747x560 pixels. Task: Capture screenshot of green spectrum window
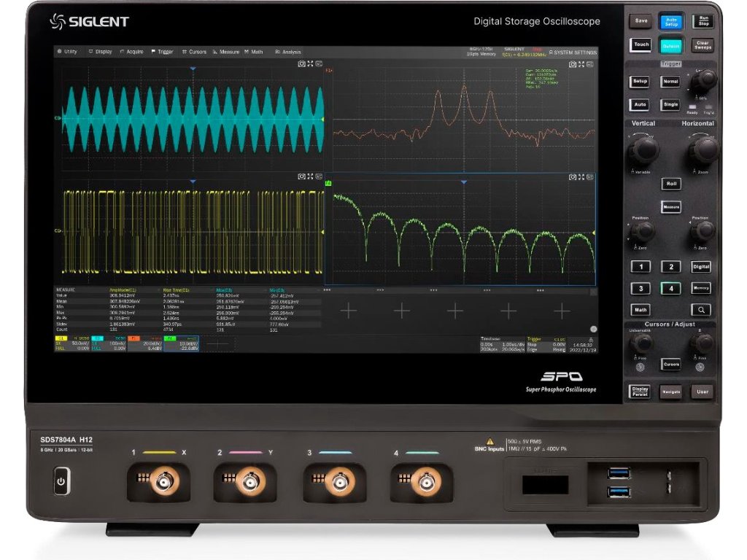573,177
